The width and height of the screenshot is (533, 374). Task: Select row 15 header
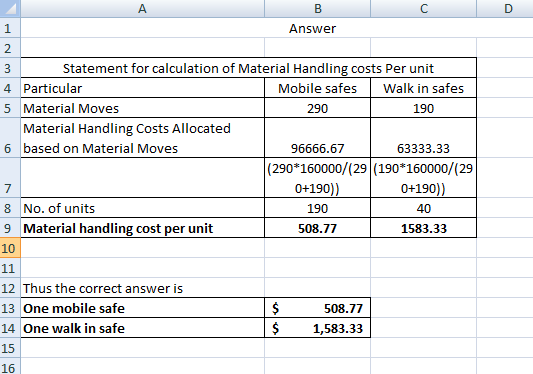(x=10, y=348)
